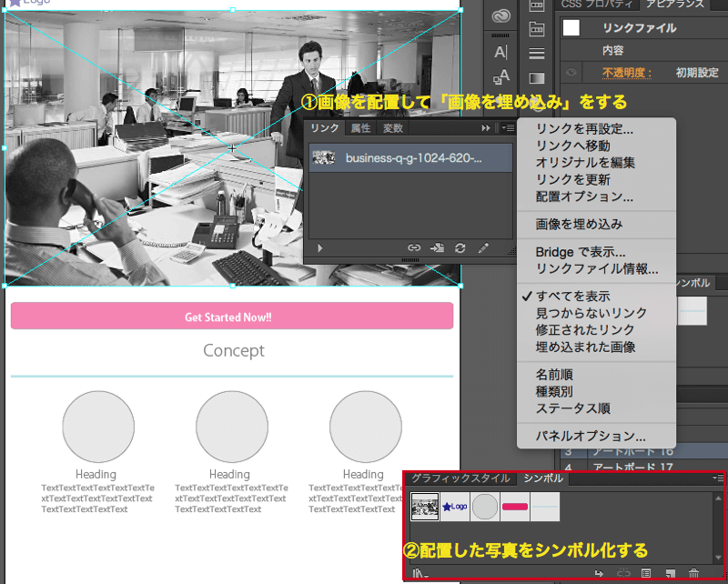Open the Links panel flyout menu icon
Screen dimensions: 728x584
pyautogui.click(x=508, y=127)
